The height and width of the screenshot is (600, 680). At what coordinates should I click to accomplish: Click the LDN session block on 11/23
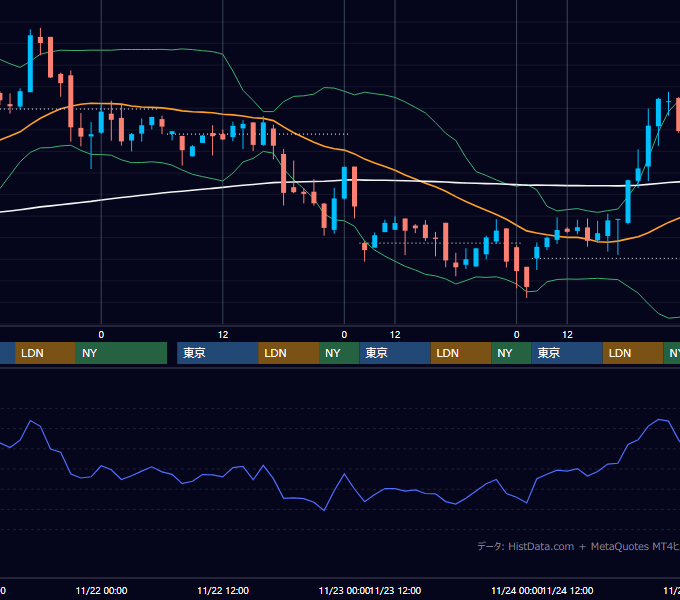pyautogui.click(x=461, y=353)
